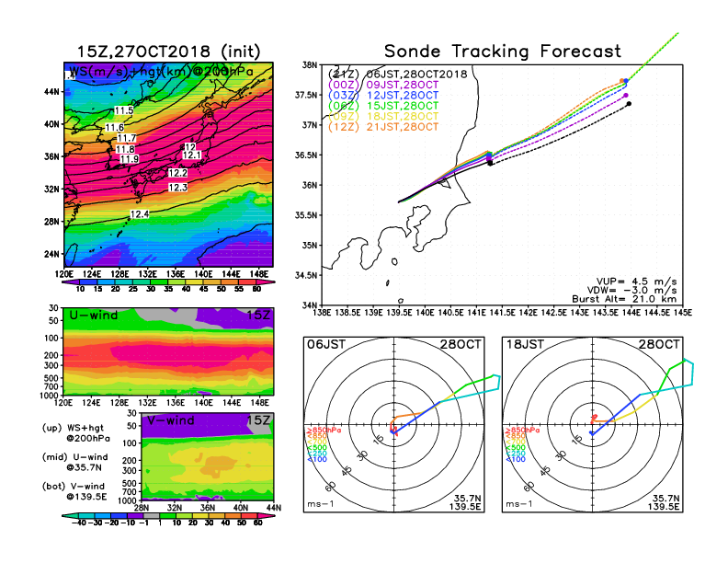The height and width of the screenshot is (563, 728).
Task: Click legend entry '(21Z) 06JST,28OCT2018'
Action: point(397,74)
